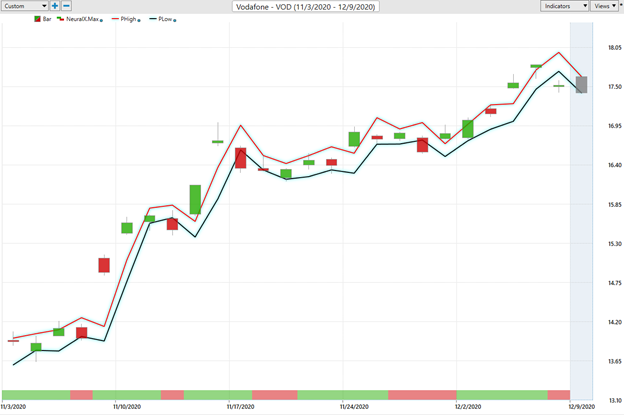Click the 14.75 price axis label
The height and width of the screenshot is (415, 624).
click(614, 283)
